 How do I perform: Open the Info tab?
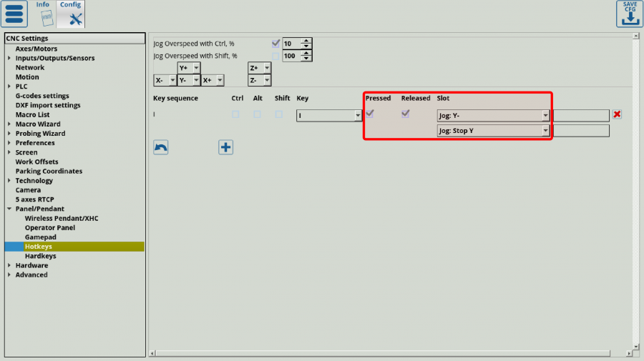43,14
